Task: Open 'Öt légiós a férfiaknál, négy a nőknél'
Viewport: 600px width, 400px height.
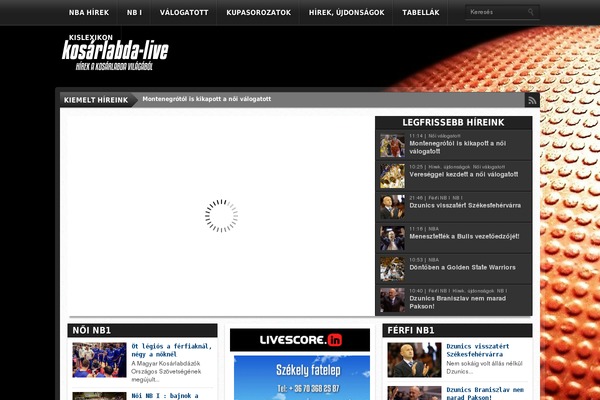Action: [171, 350]
